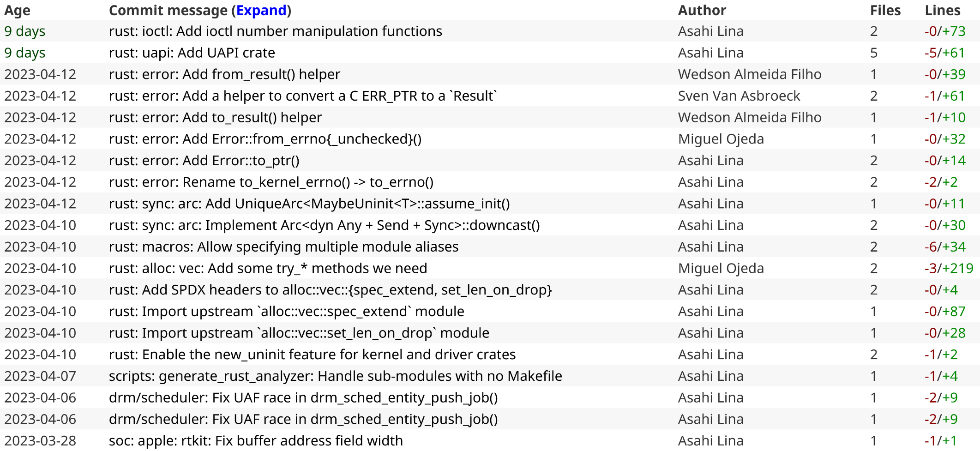
Task: Click the '9 days' age of ioctl commit
Action: (x=25, y=31)
